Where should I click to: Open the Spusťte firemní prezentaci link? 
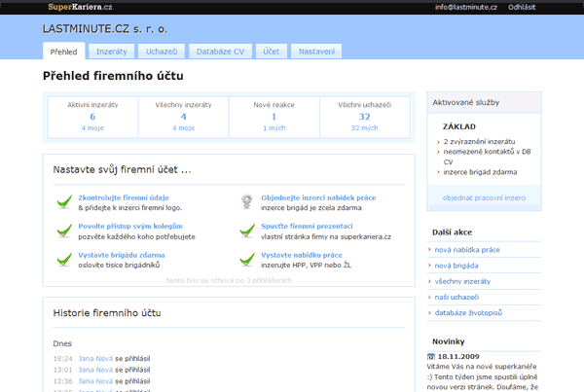pos(307,226)
